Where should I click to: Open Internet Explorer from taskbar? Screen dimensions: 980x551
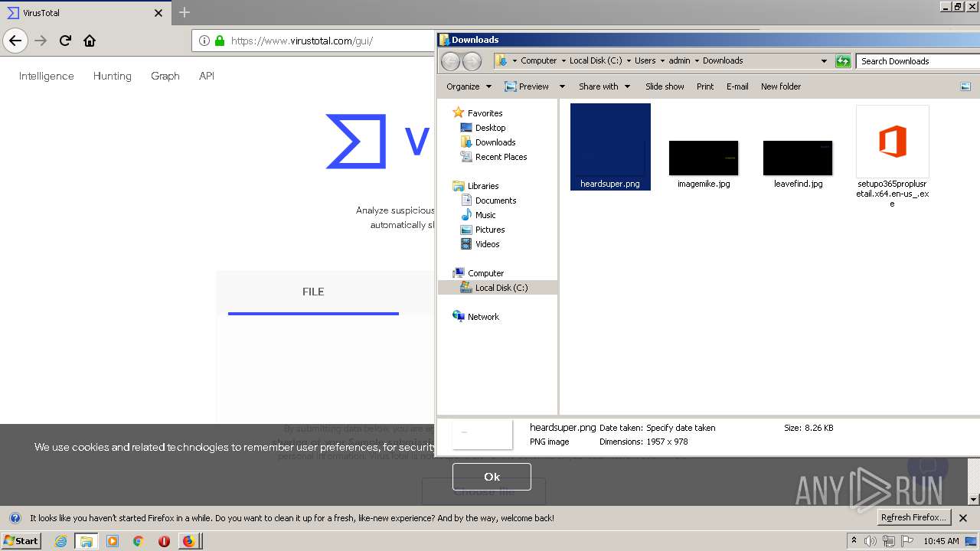pyautogui.click(x=61, y=541)
